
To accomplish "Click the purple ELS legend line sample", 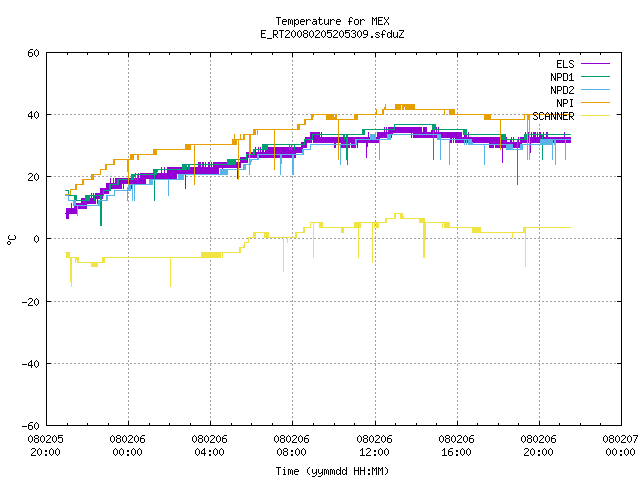I will (595, 64).
